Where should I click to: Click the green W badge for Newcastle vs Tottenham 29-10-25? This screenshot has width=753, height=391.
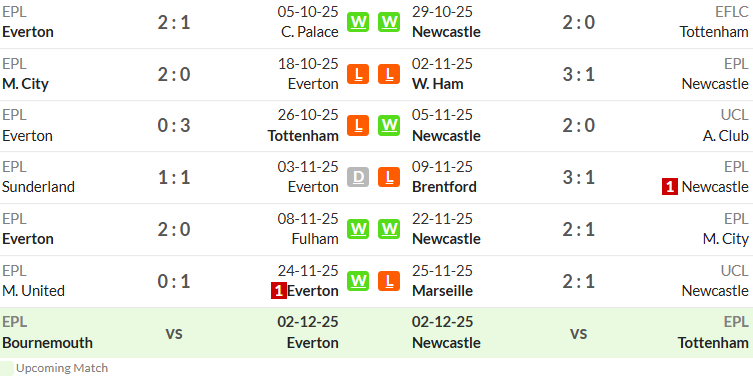tap(389, 22)
